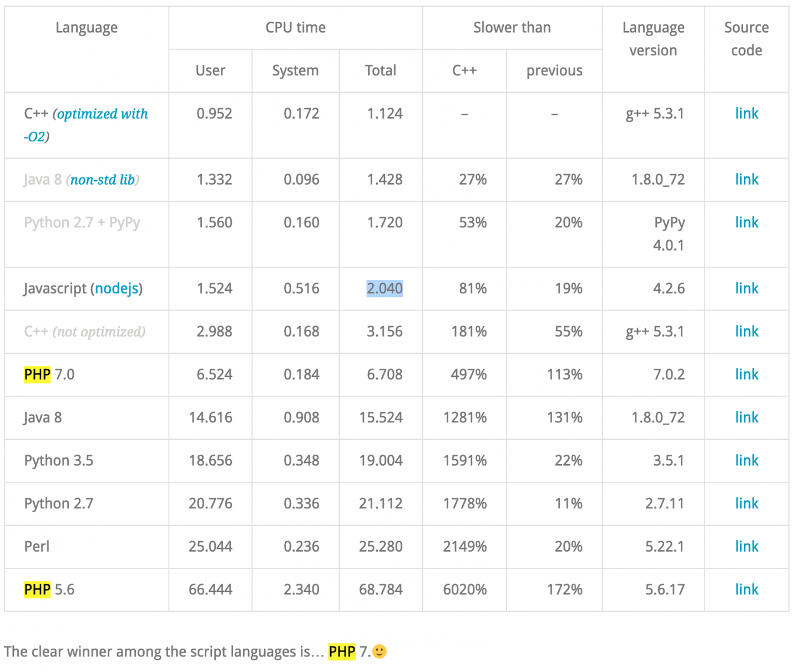Open source code link for optimized C++
The height and width of the screenshot is (672, 799).
coord(746,114)
